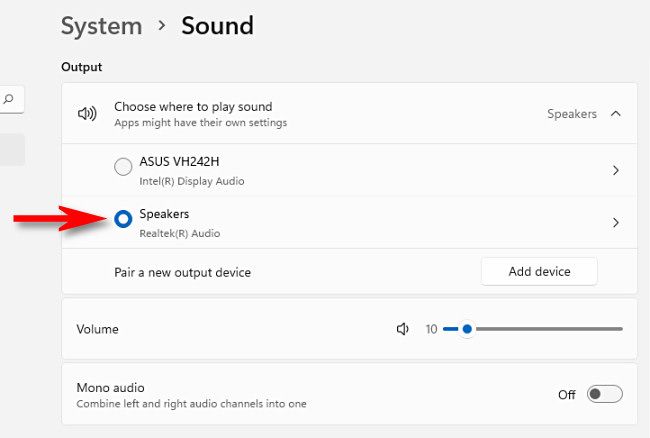The height and width of the screenshot is (438, 650).
Task: Click the Mono audio label
Action: click(x=111, y=388)
